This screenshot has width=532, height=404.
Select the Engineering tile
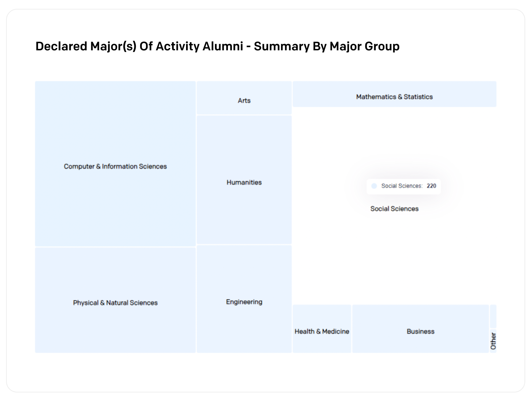pos(244,299)
